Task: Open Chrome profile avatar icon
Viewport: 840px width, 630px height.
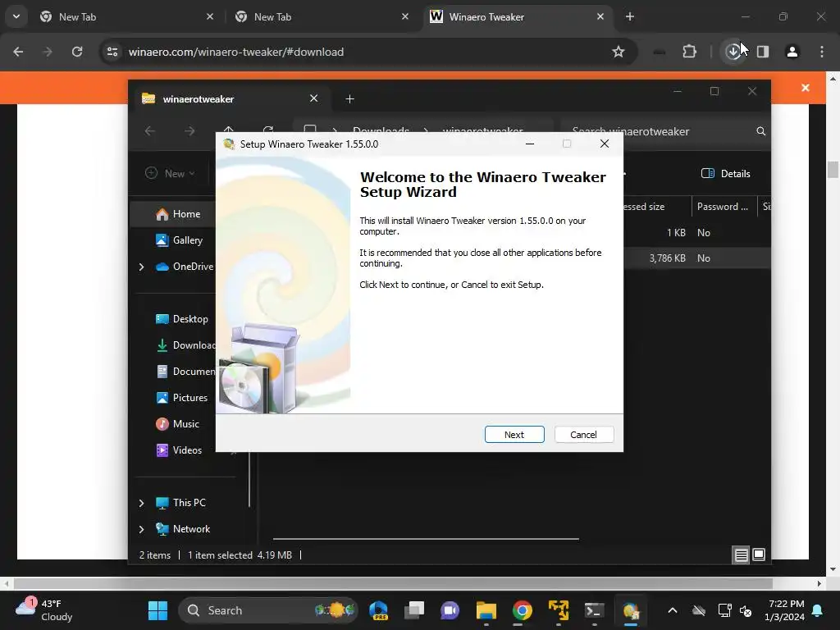Action: 792,52
